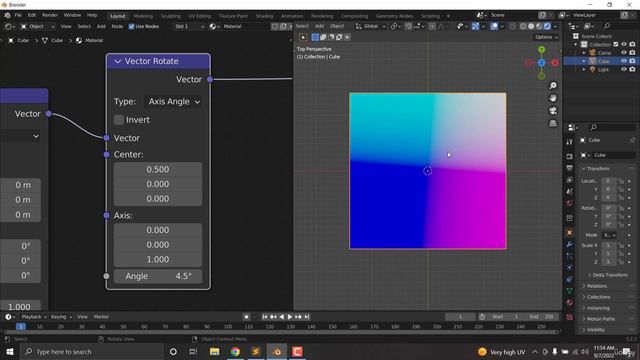Toggle camera view using the camera icon
The width and height of the screenshot is (640, 360).
pyautogui.click(x=553, y=111)
